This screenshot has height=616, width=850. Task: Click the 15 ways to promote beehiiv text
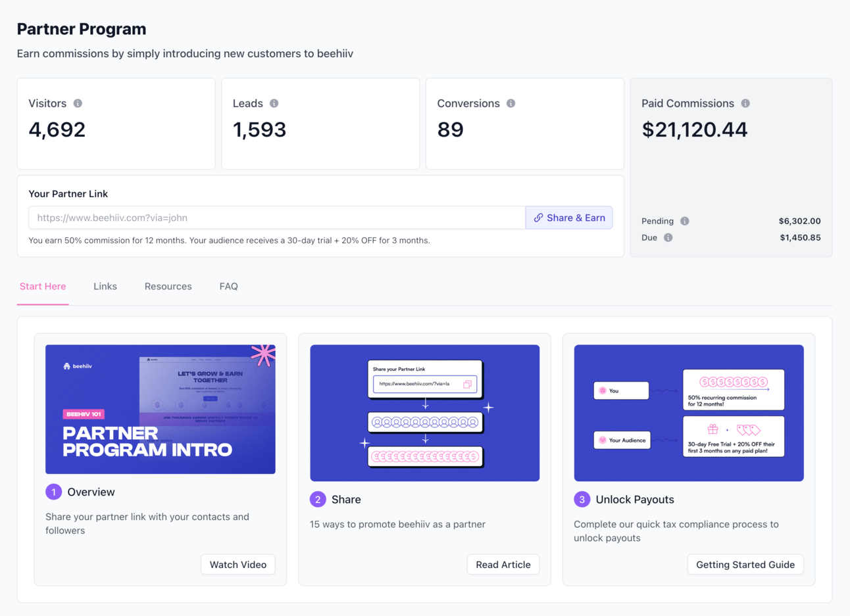[397, 525]
